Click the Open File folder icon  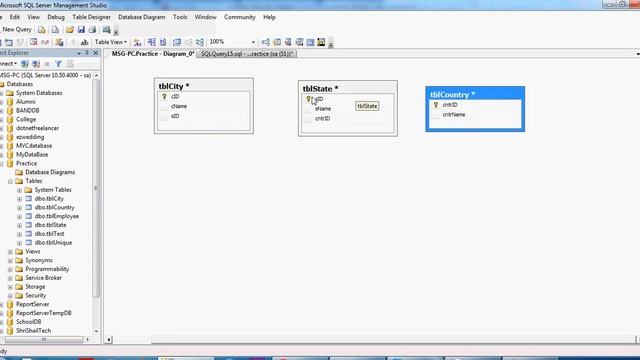pos(70,29)
